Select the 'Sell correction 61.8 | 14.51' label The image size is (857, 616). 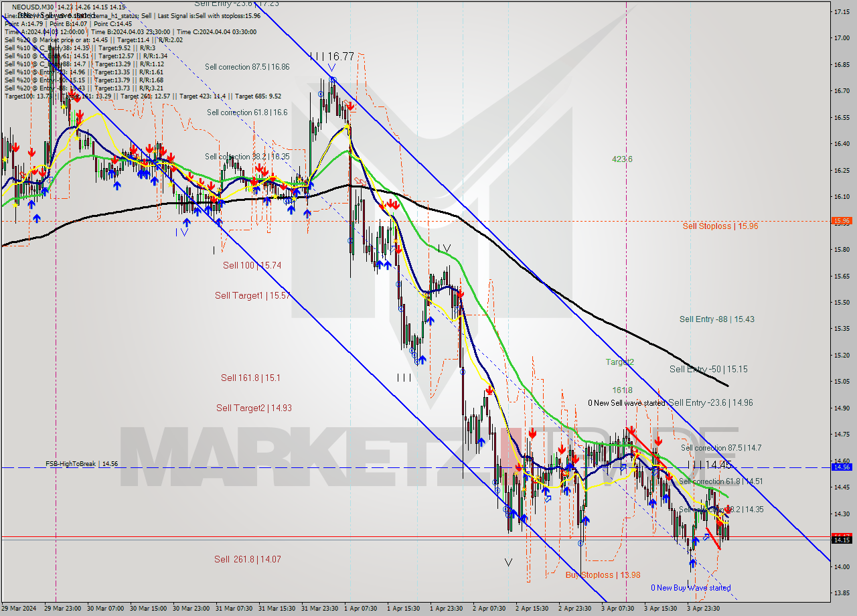[x=721, y=481]
